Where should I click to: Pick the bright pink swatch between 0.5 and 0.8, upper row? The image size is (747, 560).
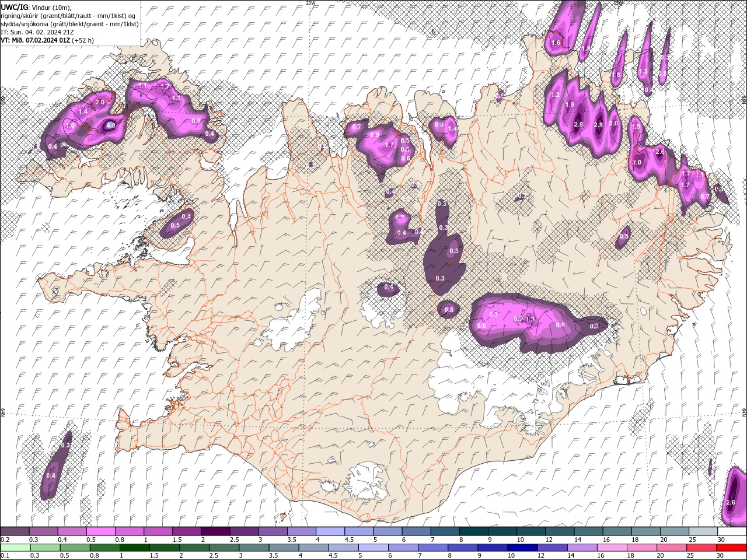click(102, 531)
